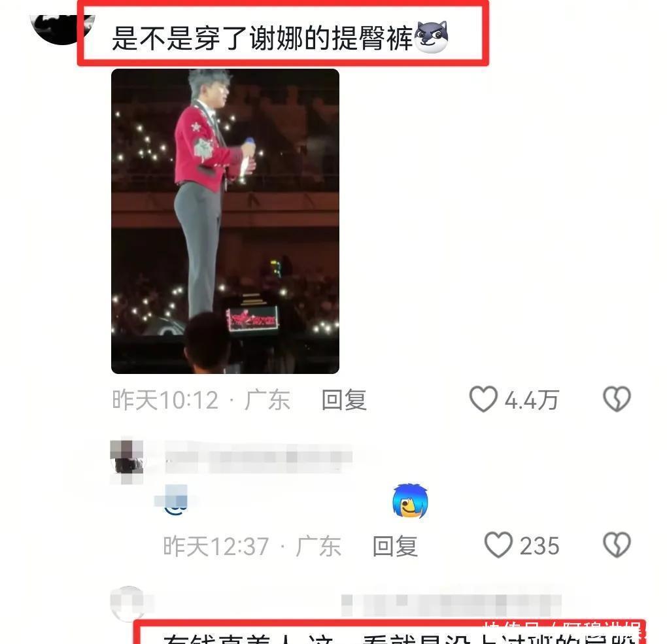The height and width of the screenshot is (644, 667).
Task: Tap the 235 like count
Action: pos(539,546)
